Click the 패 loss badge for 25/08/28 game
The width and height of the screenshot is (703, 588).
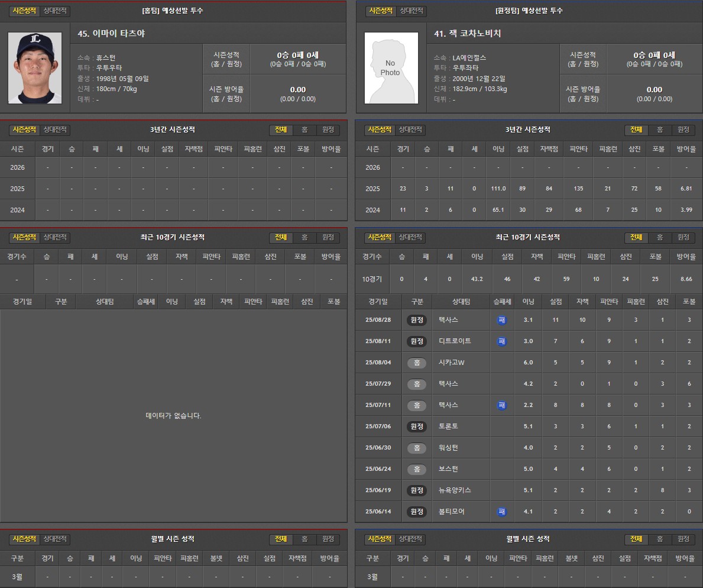click(501, 320)
